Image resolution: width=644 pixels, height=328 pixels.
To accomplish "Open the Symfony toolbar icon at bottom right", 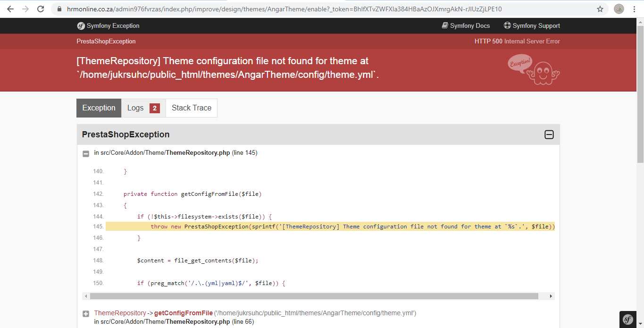I will pos(627,320).
